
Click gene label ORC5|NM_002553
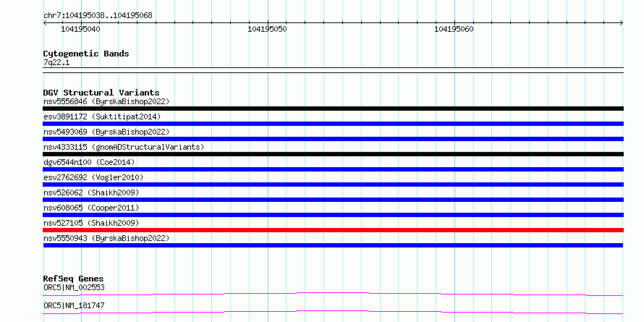point(74,287)
